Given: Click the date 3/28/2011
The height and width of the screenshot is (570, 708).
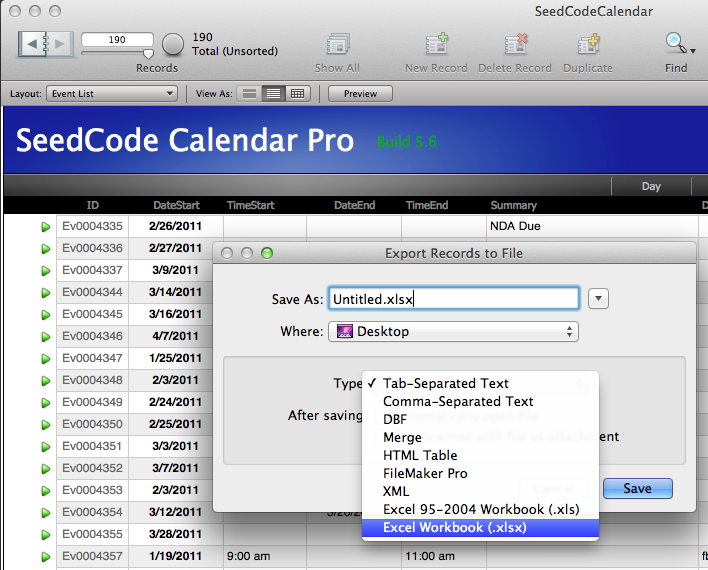Looking at the screenshot, I should tap(175, 534).
